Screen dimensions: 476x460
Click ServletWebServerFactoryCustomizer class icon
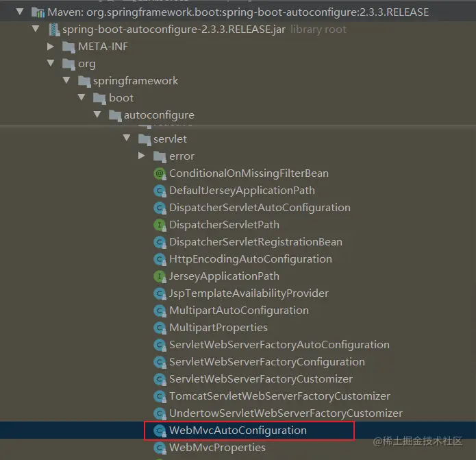[x=160, y=380]
